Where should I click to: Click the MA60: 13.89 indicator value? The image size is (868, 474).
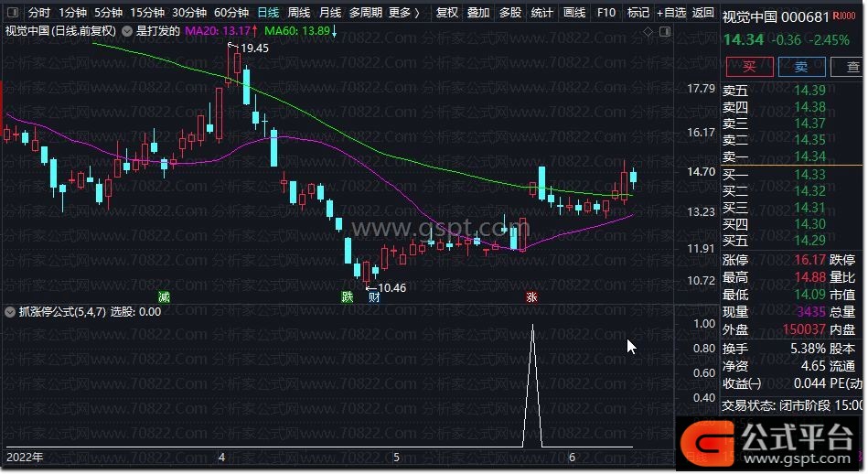[x=301, y=31]
